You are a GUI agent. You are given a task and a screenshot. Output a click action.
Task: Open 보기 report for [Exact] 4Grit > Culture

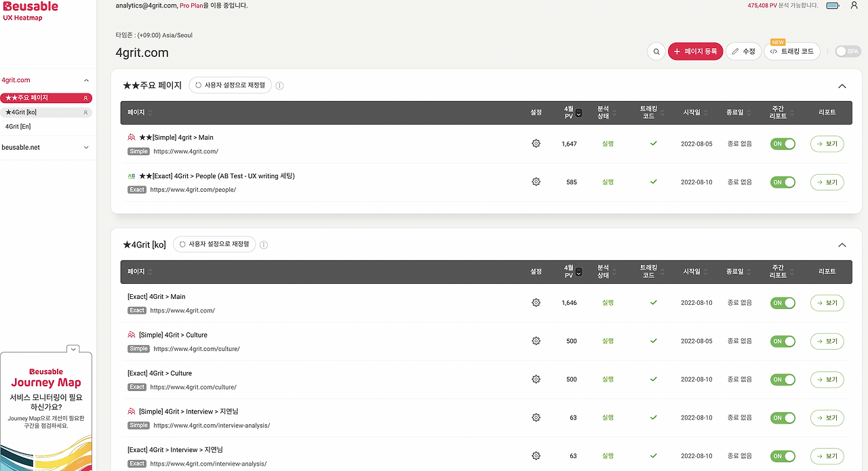pos(827,380)
